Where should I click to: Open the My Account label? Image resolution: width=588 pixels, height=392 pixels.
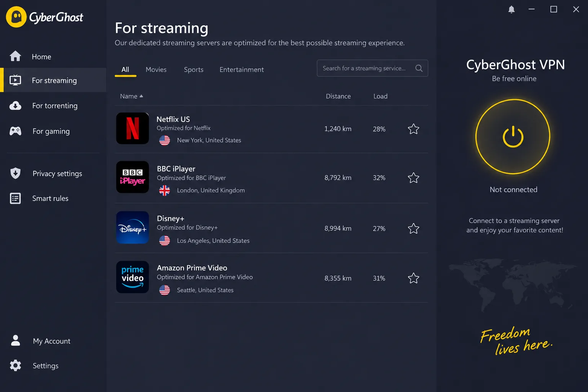tap(52, 341)
